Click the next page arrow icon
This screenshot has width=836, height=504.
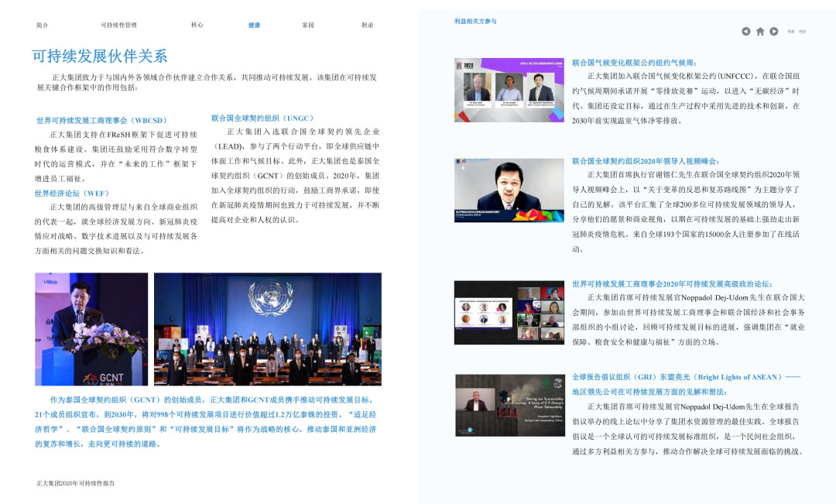tap(774, 32)
